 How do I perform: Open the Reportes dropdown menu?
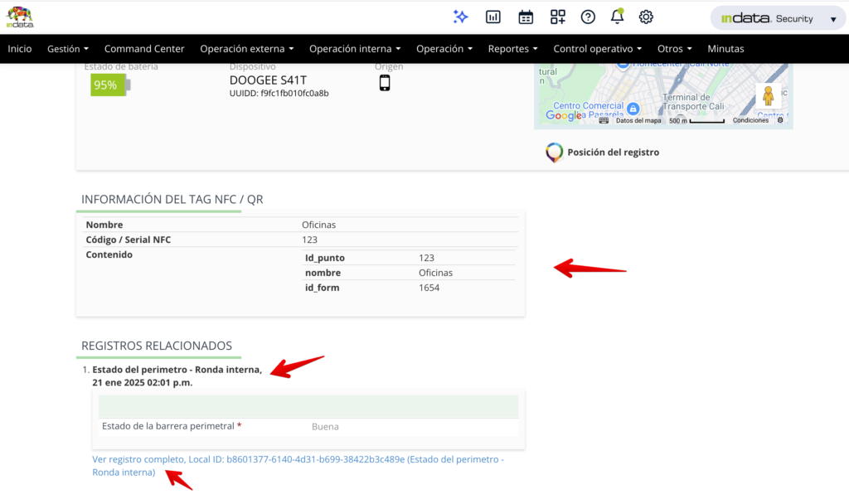point(512,49)
